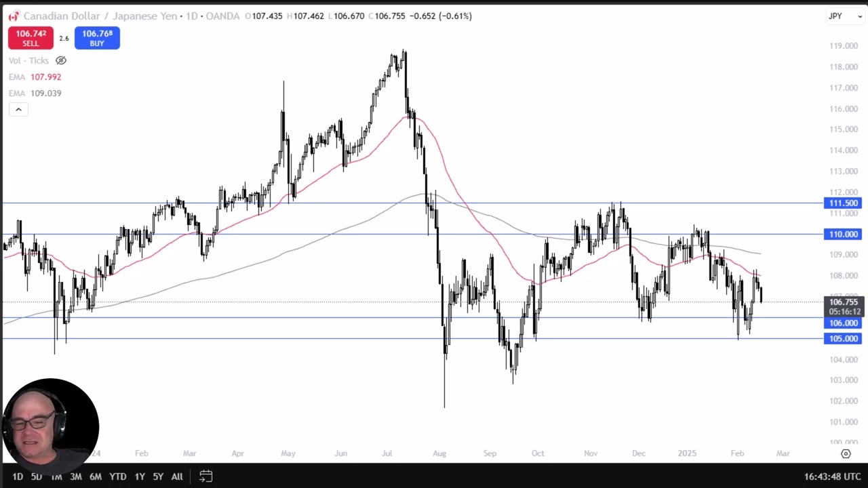Select the YTD time range
Screen dimensions: 868x488
[x=118, y=476]
